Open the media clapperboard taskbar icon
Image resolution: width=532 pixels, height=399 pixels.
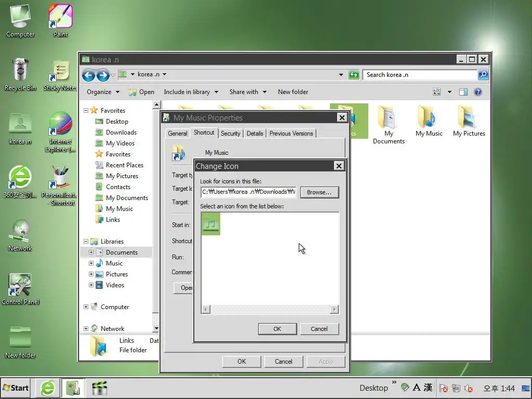click(99, 388)
